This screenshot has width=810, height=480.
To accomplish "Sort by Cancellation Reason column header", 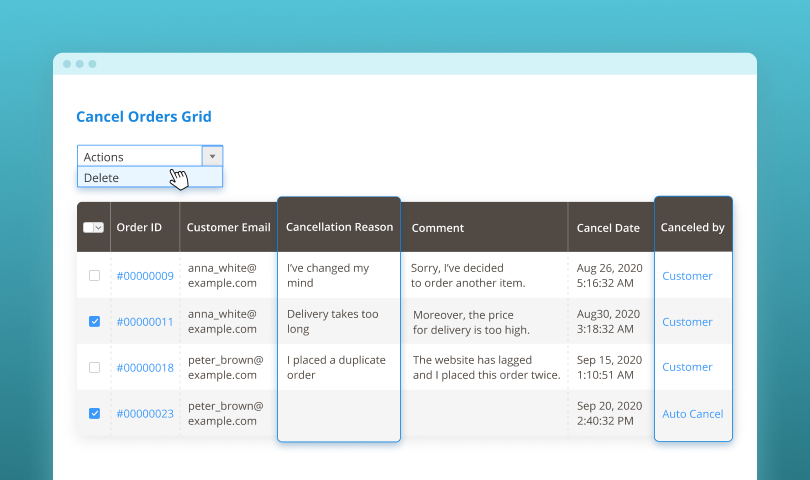I will [x=339, y=227].
